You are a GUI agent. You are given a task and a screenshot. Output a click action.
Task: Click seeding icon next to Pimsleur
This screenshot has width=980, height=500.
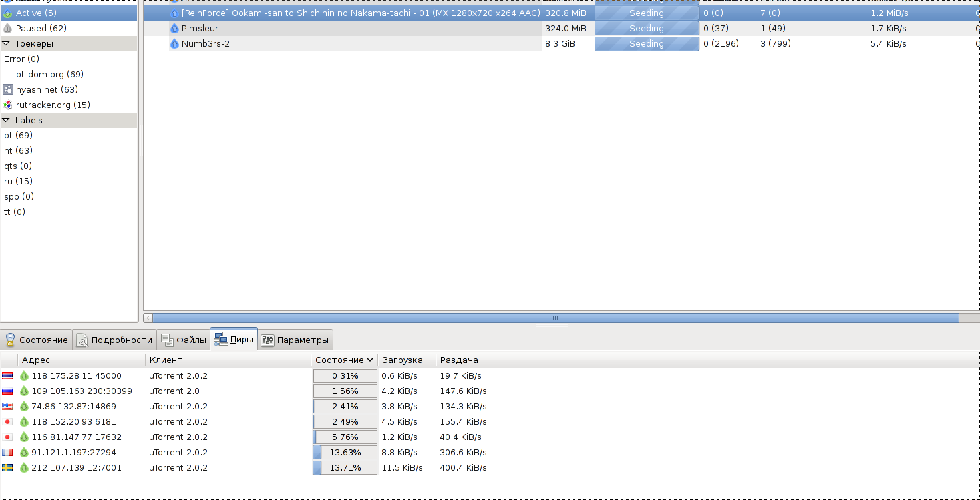pos(175,28)
